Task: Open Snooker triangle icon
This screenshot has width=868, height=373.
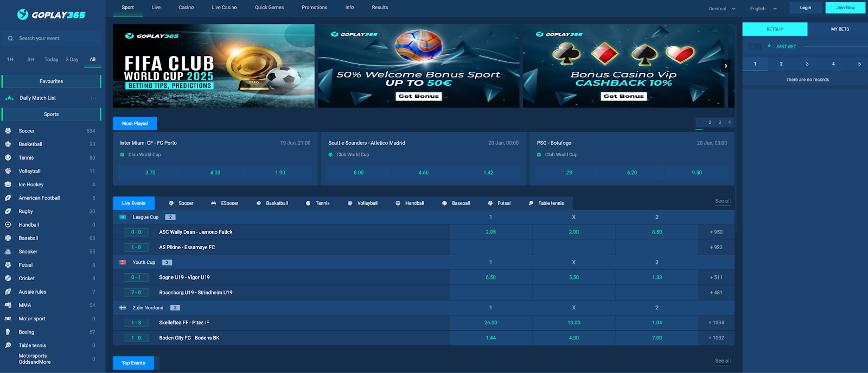Action: [8, 251]
